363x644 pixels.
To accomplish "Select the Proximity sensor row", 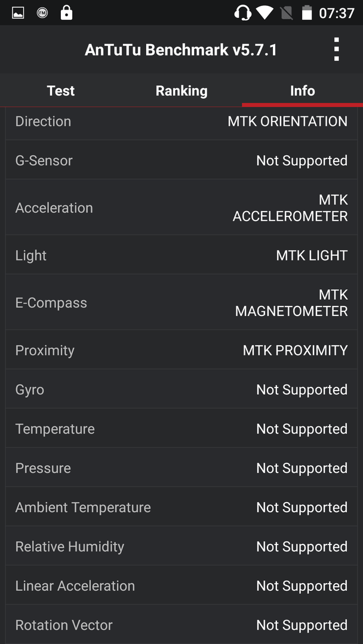I will coord(181,349).
